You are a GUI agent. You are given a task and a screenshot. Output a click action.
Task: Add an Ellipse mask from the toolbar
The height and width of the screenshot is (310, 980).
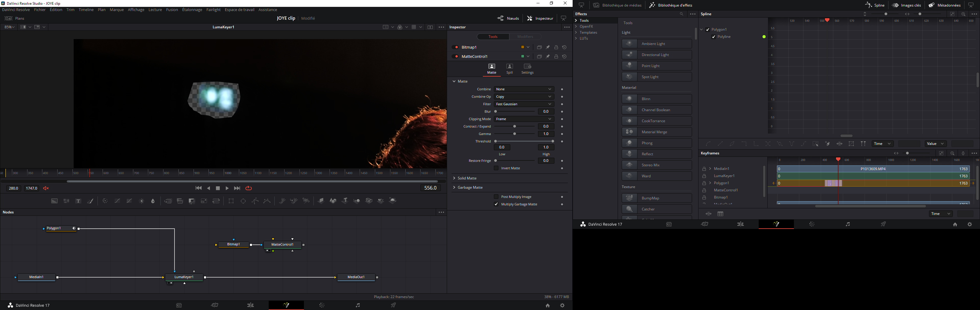click(x=243, y=201)
